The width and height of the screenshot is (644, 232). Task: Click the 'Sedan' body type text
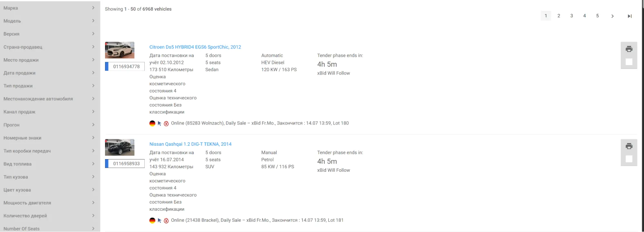212,70
